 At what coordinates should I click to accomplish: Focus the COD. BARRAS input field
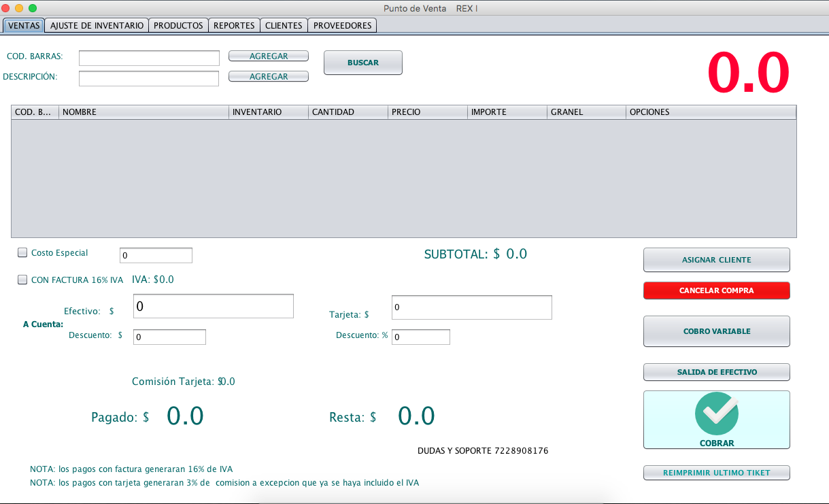point(149,58)
